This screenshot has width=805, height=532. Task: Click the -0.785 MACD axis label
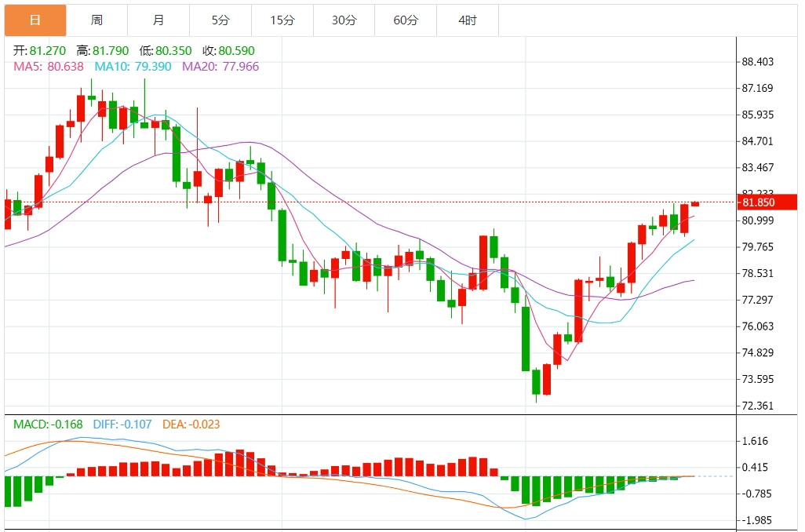click(x=756, y=494)
